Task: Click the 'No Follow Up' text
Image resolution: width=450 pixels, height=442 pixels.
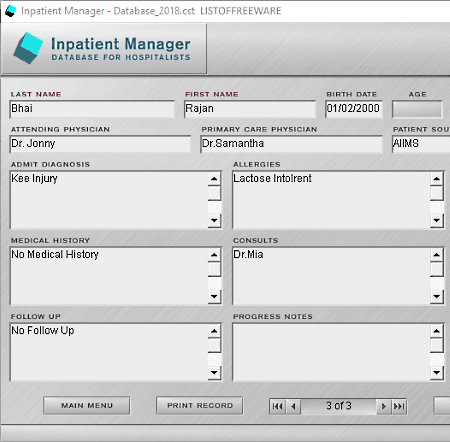Action: click(43, 331)
